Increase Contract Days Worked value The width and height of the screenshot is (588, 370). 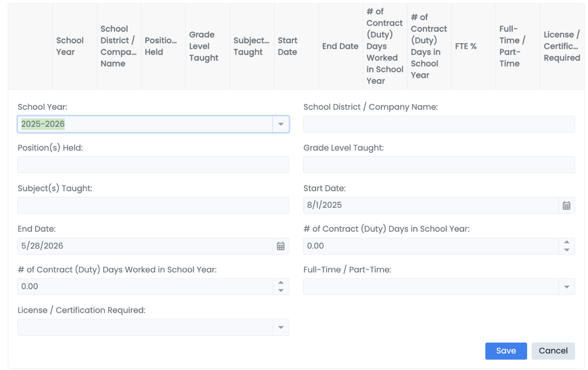(x=280, y=283)
